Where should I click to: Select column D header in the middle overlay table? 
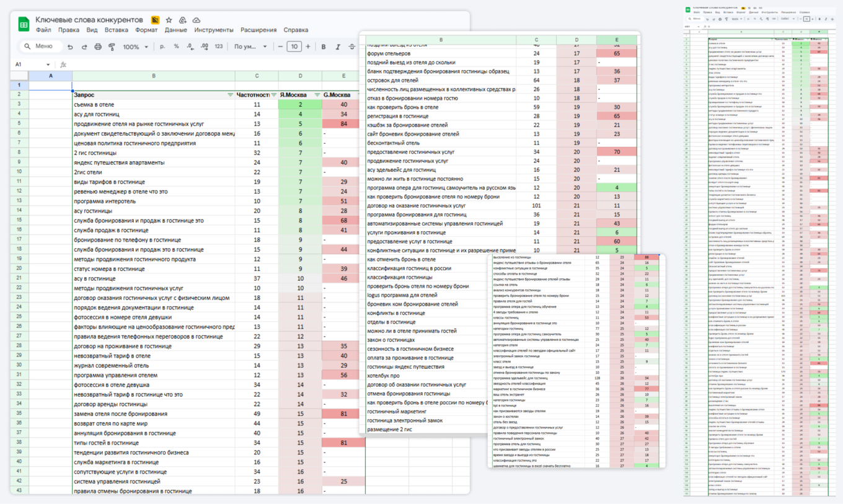(576, 40)
